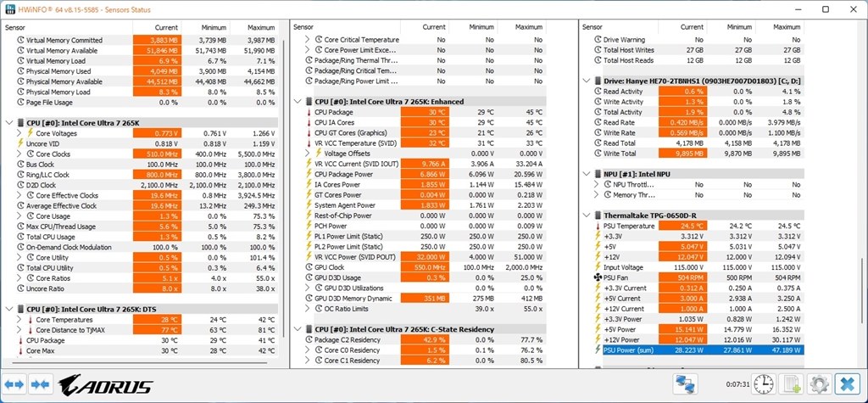Expand the OC Ratio Limits row

pos(309,309)
